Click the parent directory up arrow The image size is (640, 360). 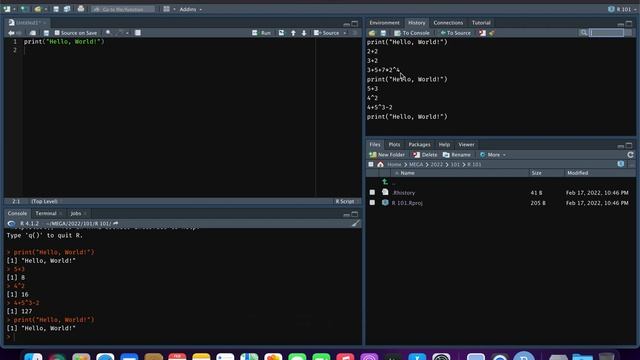384,182
